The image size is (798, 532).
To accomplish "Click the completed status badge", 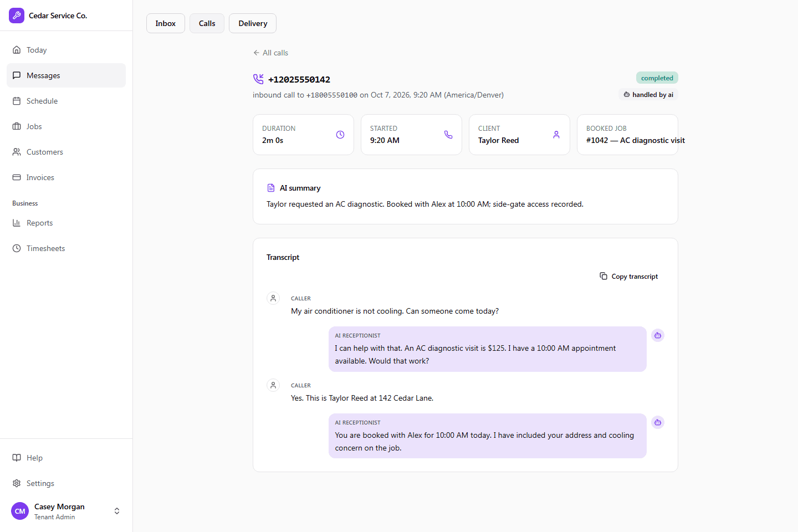I will point(657,78).
